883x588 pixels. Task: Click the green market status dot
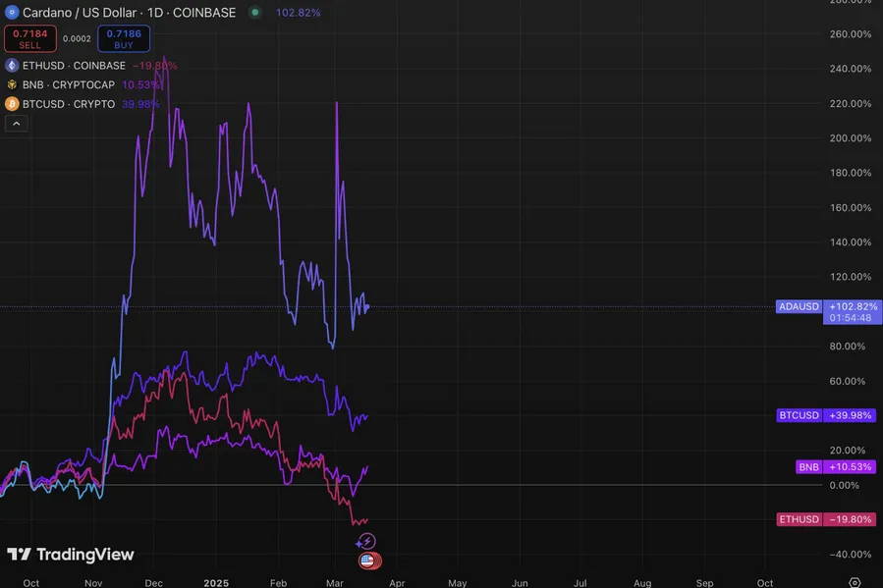tap(255, 13)
